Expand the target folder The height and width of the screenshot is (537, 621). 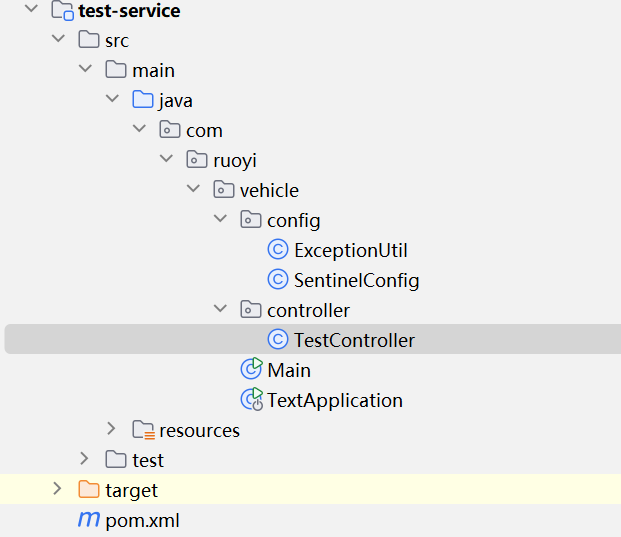point(58,490)
